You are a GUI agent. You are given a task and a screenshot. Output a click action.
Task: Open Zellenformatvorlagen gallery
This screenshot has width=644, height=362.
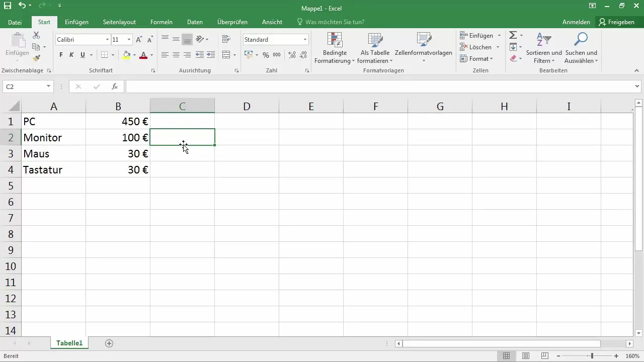point(424,48)
